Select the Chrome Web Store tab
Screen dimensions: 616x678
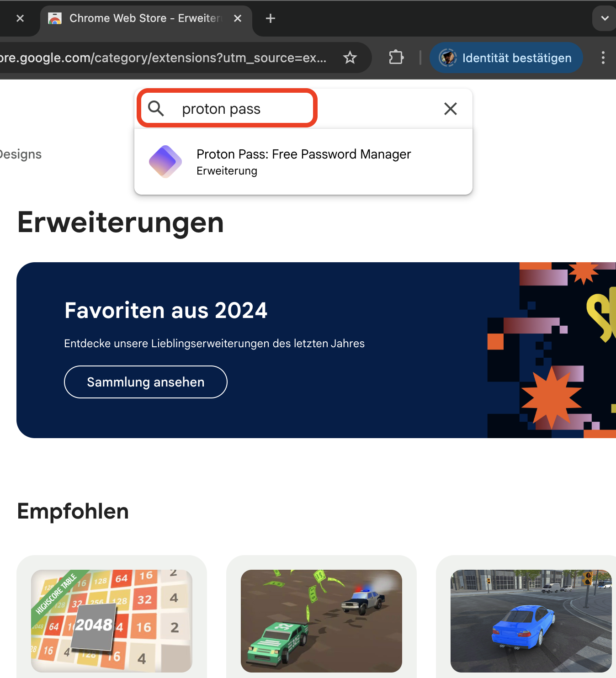pos(146,18)
